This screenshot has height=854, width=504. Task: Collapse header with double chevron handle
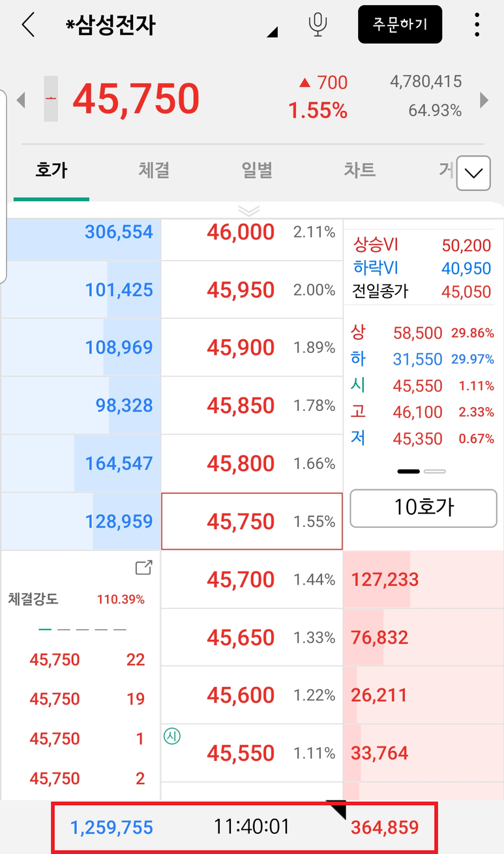(x=249, y=210)
